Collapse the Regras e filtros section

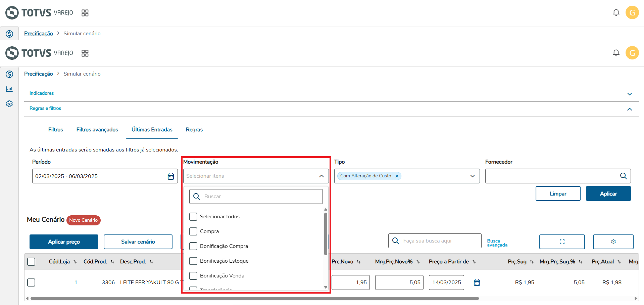[x=630, y=109]
